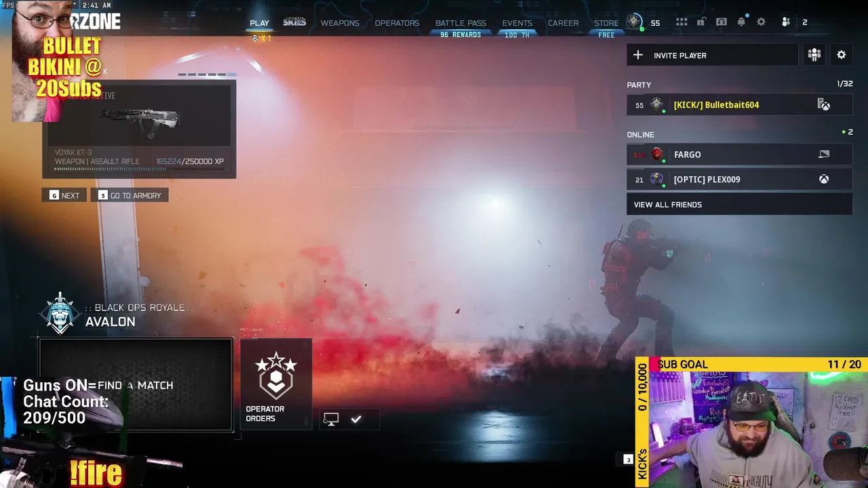868x488 pixels.
Task: Click the display monitor icon
Action: point(331,420)
